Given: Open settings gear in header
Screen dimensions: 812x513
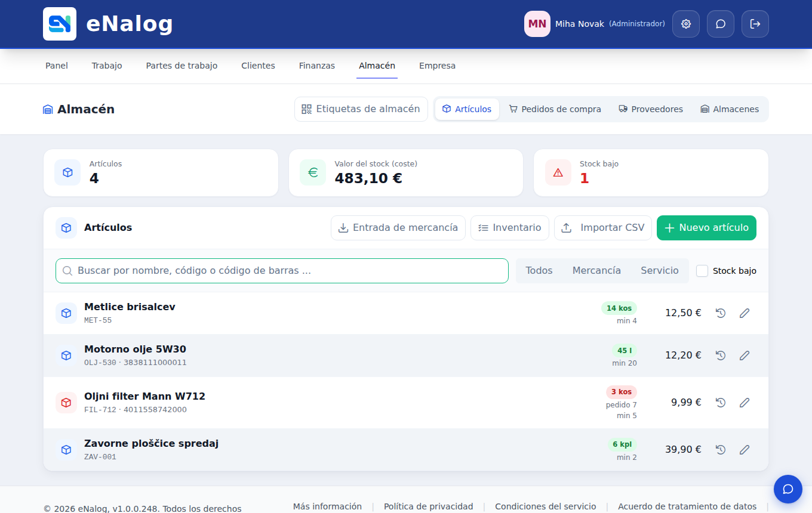Looking at the screenshot, I should coord(686,24).
